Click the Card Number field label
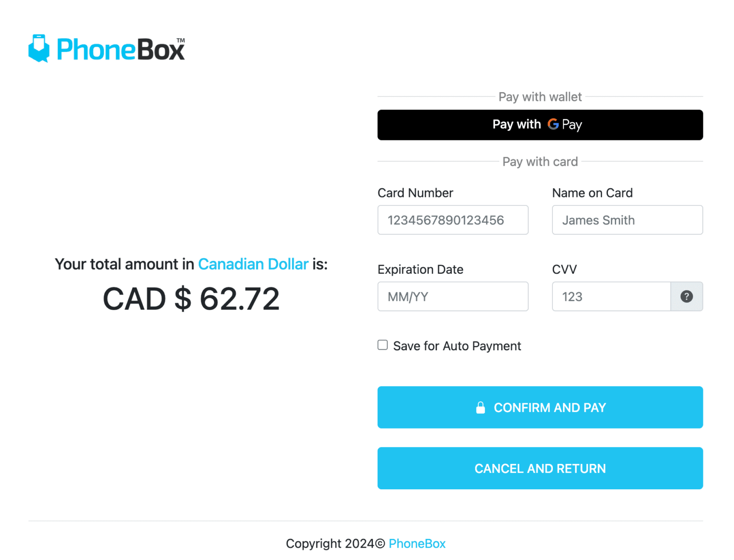The height and width of the screenshot is (560, 734). 415,193
